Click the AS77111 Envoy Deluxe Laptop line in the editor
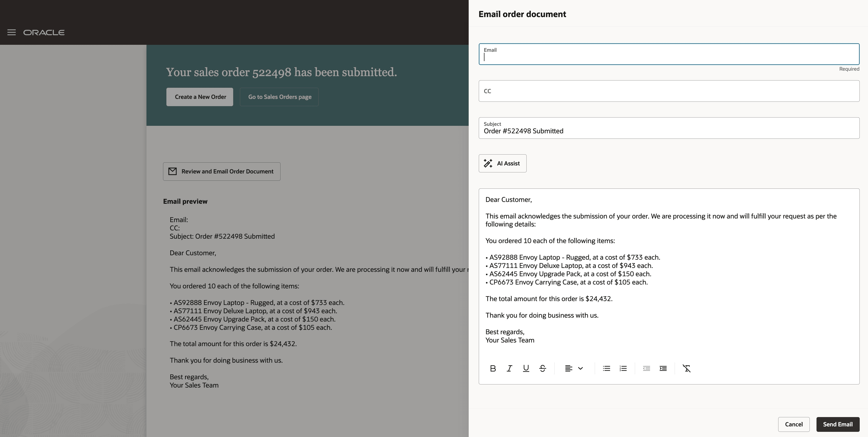 click(569, 266)
